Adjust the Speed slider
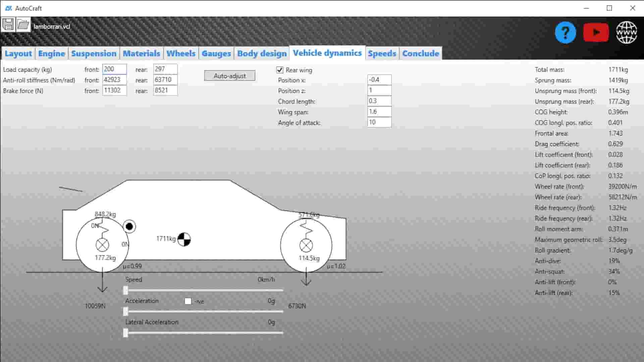644x362 pixels. 126,290
